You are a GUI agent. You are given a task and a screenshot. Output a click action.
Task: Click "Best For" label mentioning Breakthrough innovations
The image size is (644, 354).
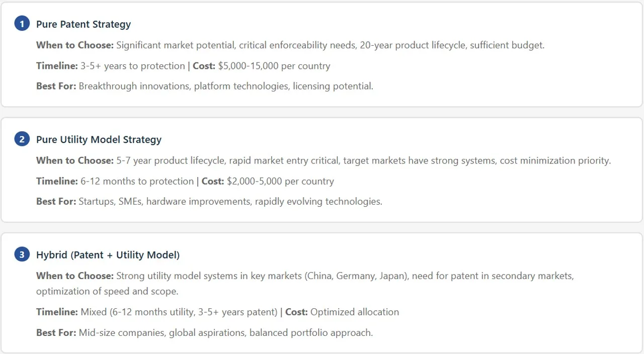[x=56, y=86]
